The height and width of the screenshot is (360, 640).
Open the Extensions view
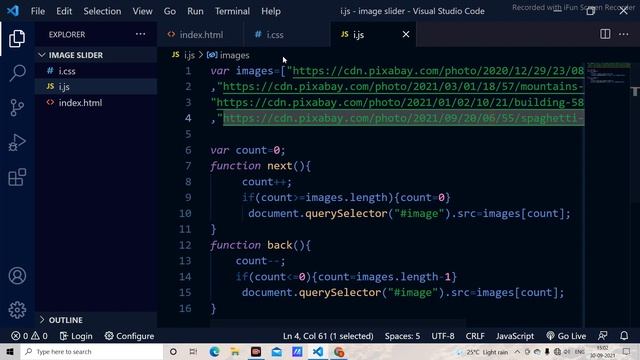point(17,178)
